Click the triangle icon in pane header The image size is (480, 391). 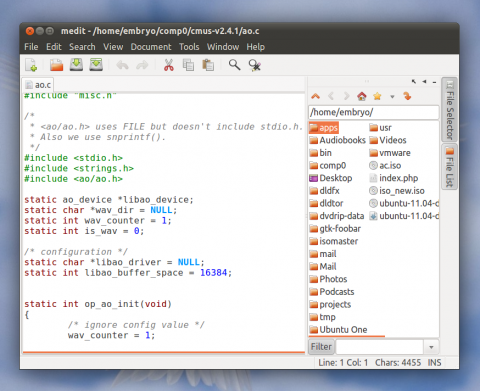pos(424,81)
